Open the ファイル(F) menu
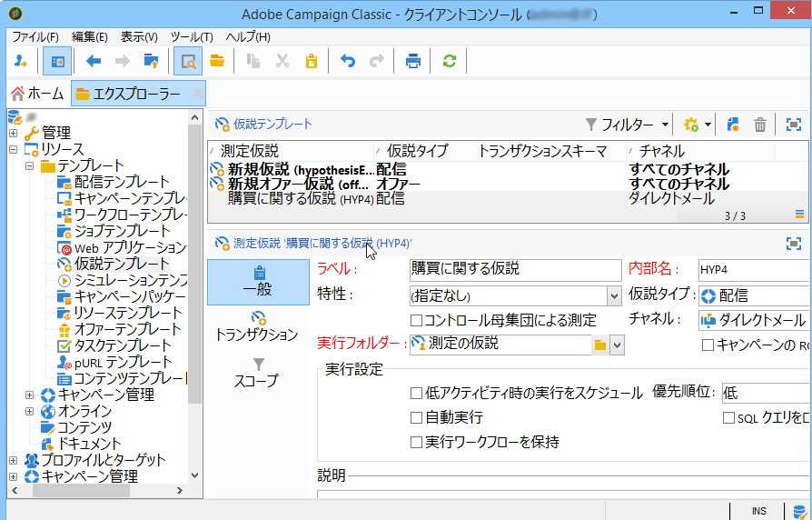 point(35,37)
